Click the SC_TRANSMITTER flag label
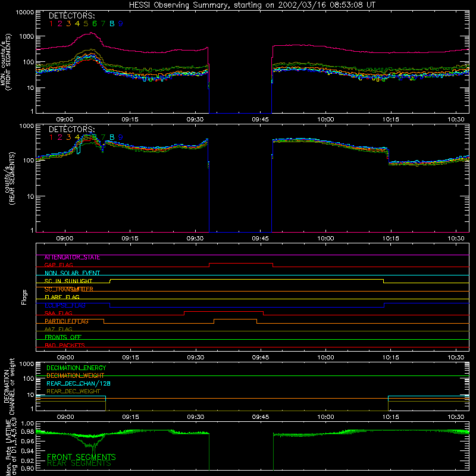Image resolution: width=476 pixels, height=476 pixels. [69, 289]
